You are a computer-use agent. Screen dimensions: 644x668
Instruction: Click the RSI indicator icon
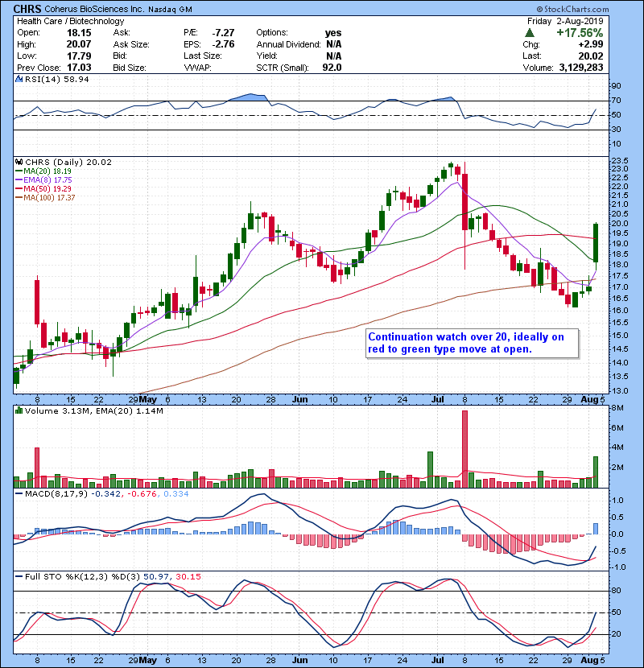pyautogui.click(x=19, y=79)
